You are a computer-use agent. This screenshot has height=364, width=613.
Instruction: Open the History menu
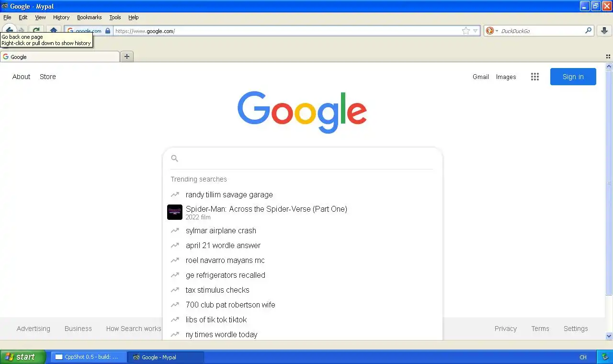(61, 17)
